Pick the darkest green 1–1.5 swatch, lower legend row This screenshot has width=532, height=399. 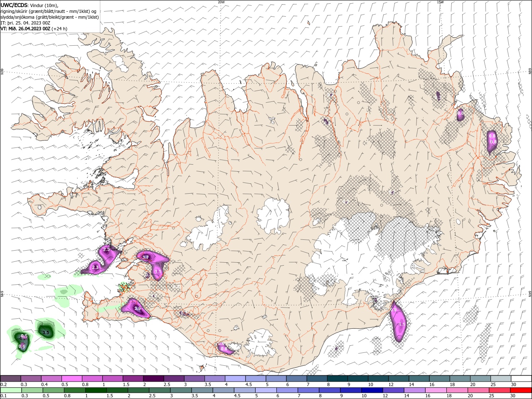click(x=96, y=390)
